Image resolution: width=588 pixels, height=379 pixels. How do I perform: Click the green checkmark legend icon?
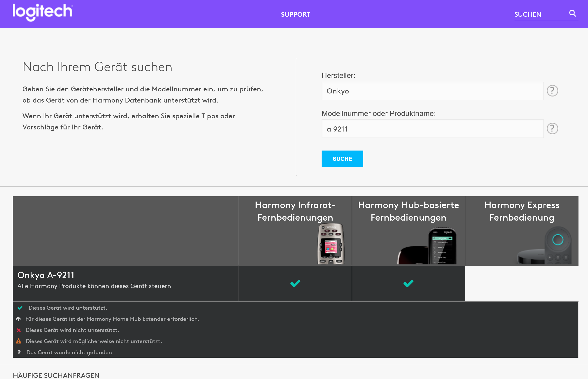[x=20, y=308]
